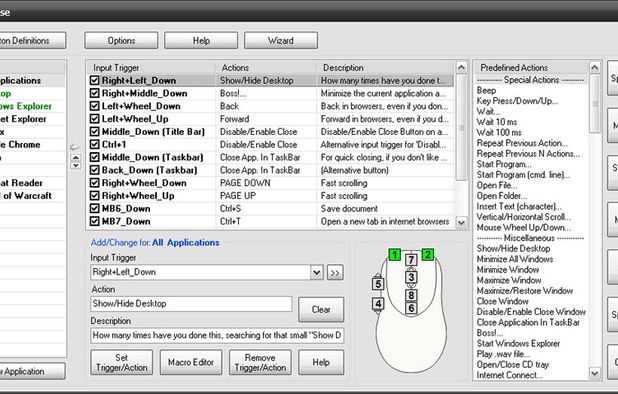Open the Macro Editor

coord(191,362)
